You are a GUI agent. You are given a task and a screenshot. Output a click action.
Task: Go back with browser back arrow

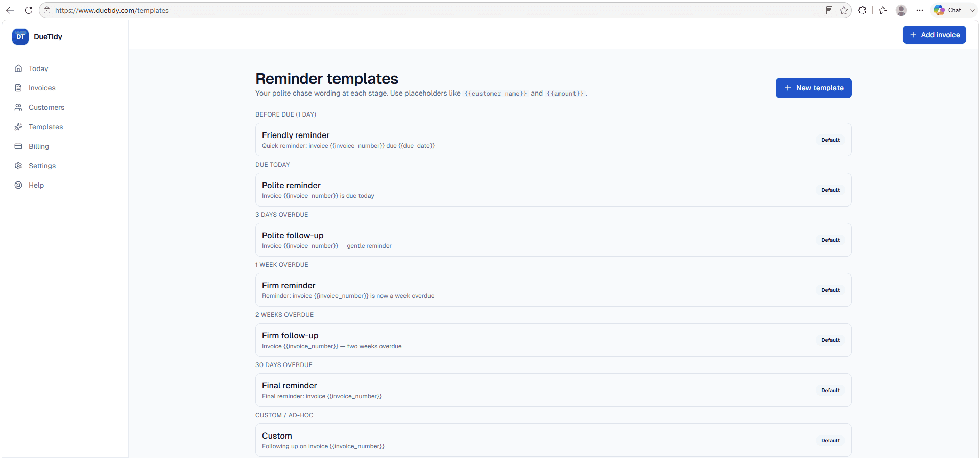[x=10, y=10]
